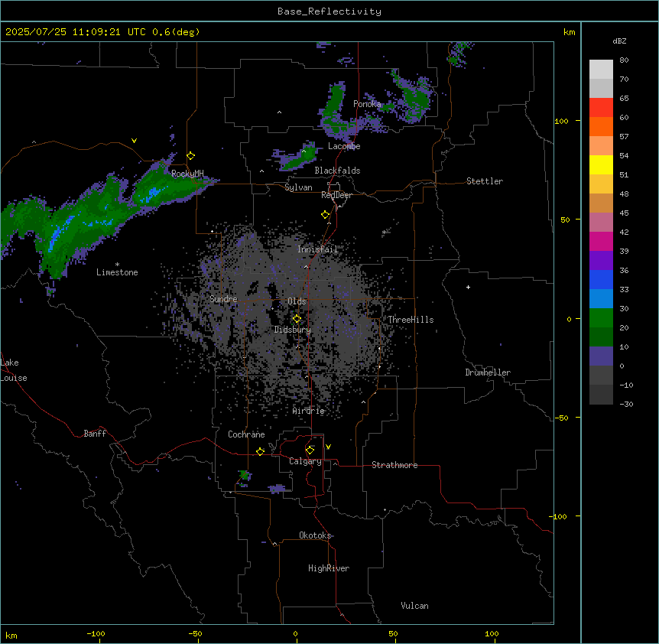Click the Vulcan city label

click(x=415, y=606)
